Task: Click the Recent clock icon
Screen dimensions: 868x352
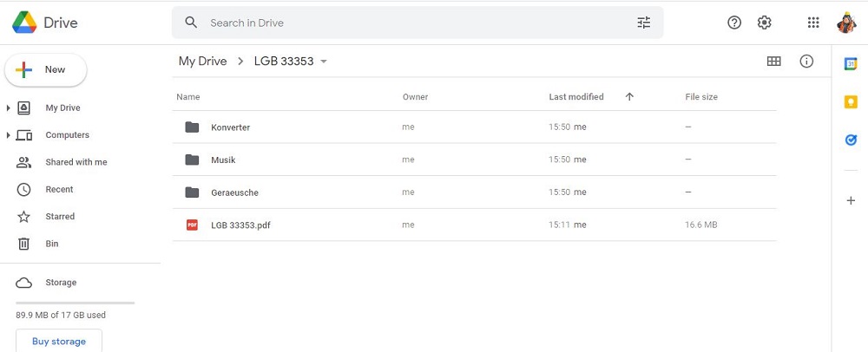Action: (23, 190)
